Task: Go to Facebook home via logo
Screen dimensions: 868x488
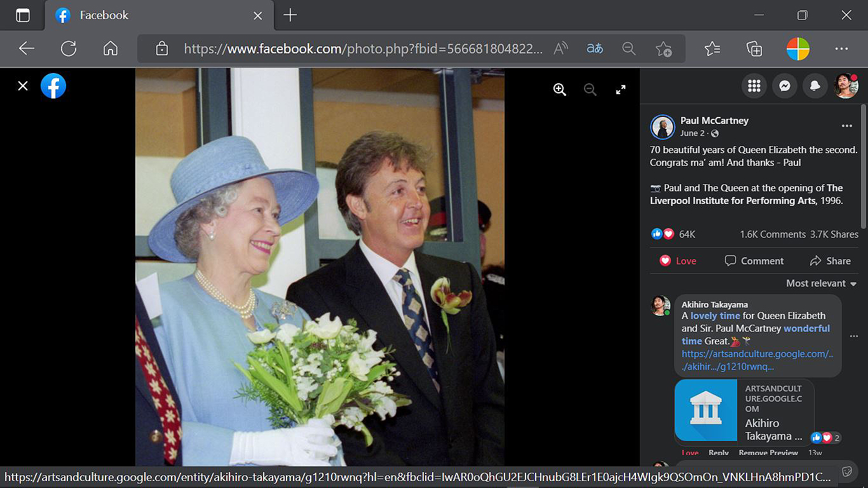Action: point(53,86)
